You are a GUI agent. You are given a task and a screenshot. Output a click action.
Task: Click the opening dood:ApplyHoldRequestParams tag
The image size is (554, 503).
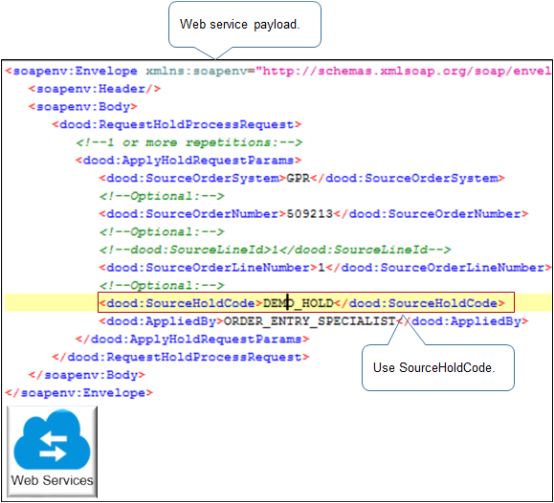[188, 160]
